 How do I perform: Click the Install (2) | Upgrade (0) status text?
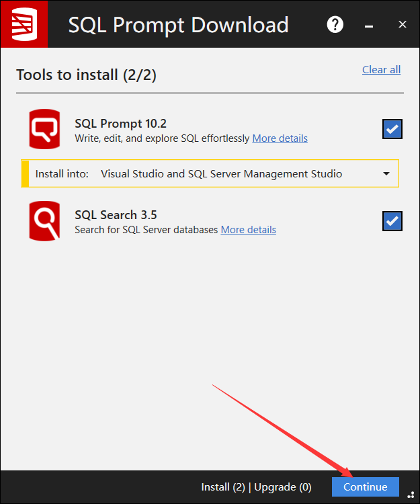[257, 487]
